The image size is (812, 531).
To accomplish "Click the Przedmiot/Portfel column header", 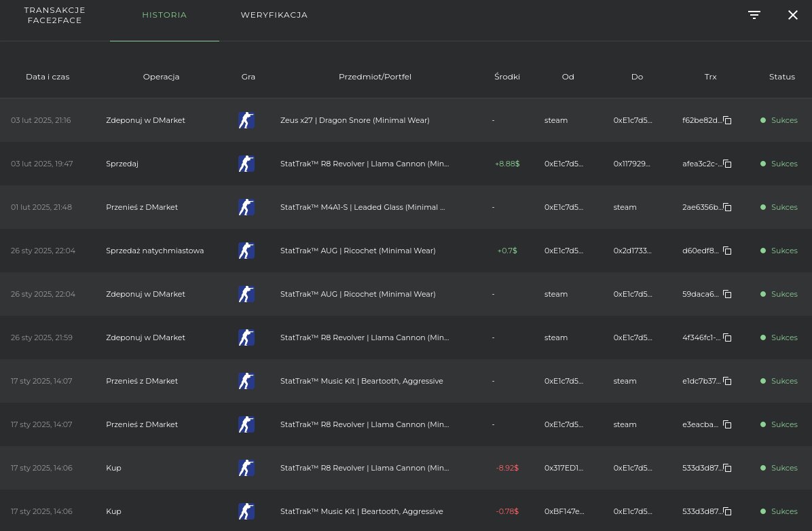I will 375,77.
